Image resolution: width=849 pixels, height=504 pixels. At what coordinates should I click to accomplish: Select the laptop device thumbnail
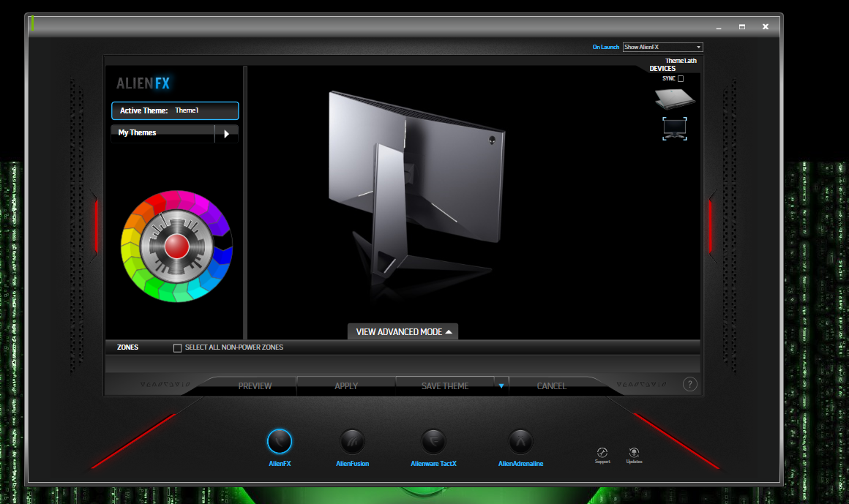(674, 99)
